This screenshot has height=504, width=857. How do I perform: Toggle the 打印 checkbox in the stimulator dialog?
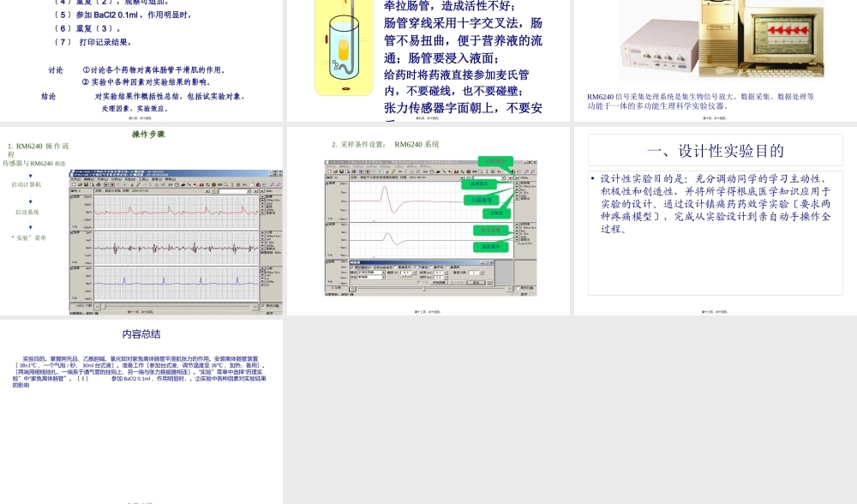click(x=418, y=281)
